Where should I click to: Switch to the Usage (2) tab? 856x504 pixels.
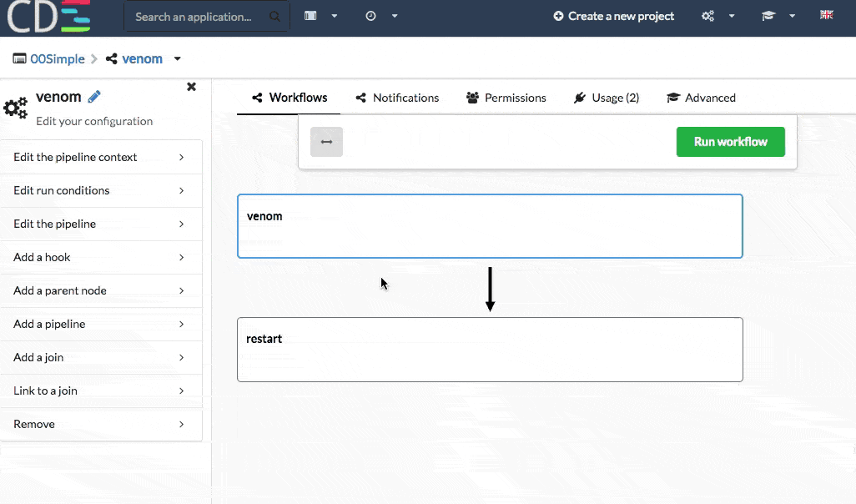(x=607, y=98)
